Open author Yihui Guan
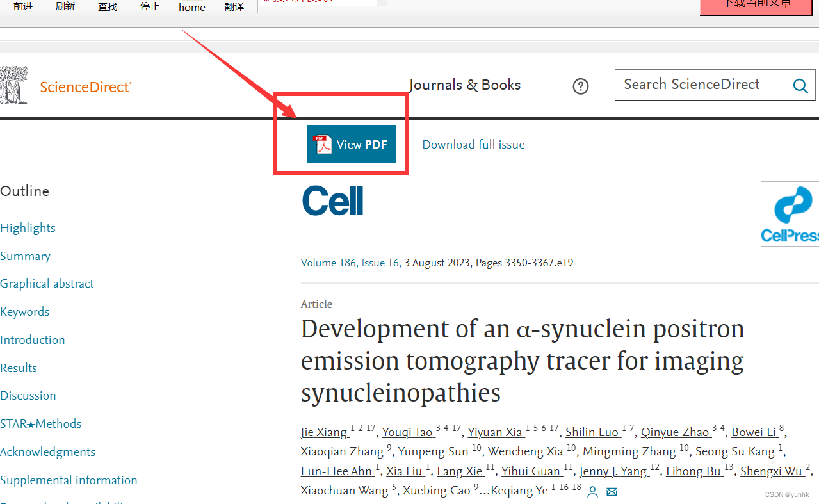819x504 pixels. (531, 471)
